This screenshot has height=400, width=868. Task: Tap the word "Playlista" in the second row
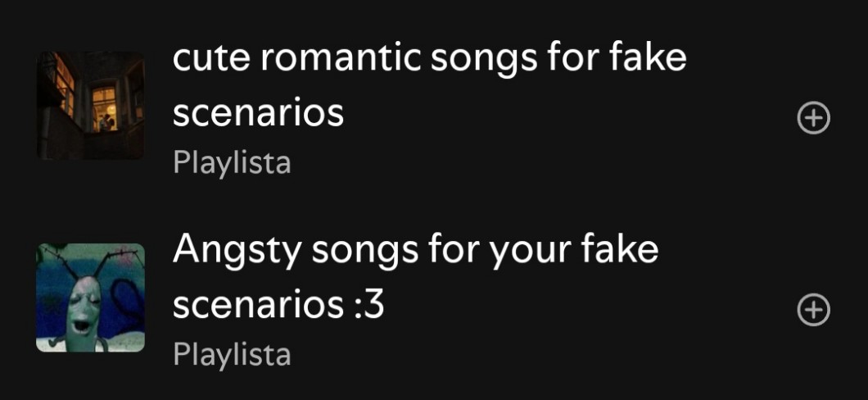232,355
